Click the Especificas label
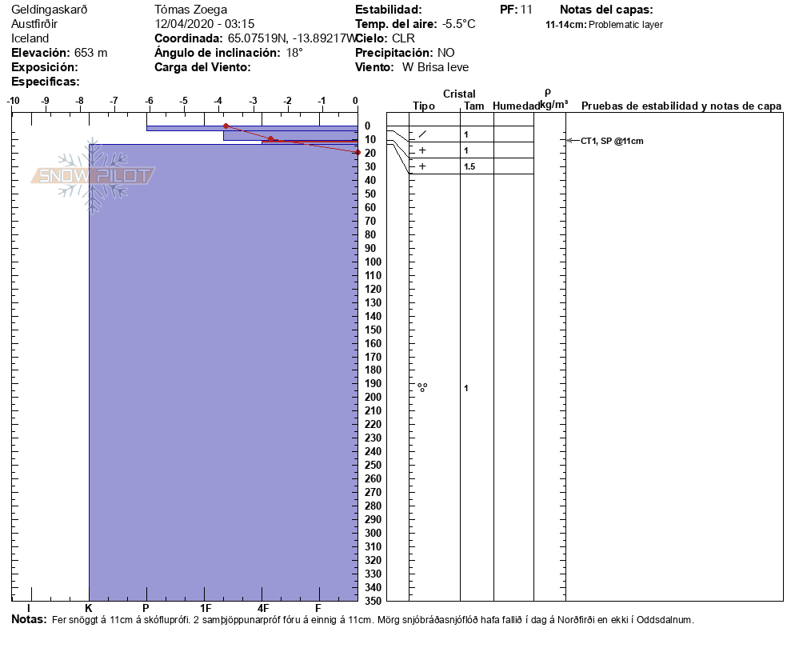This screenshot has width=795, height=672. pyautogui.click(x=46, y=82)
